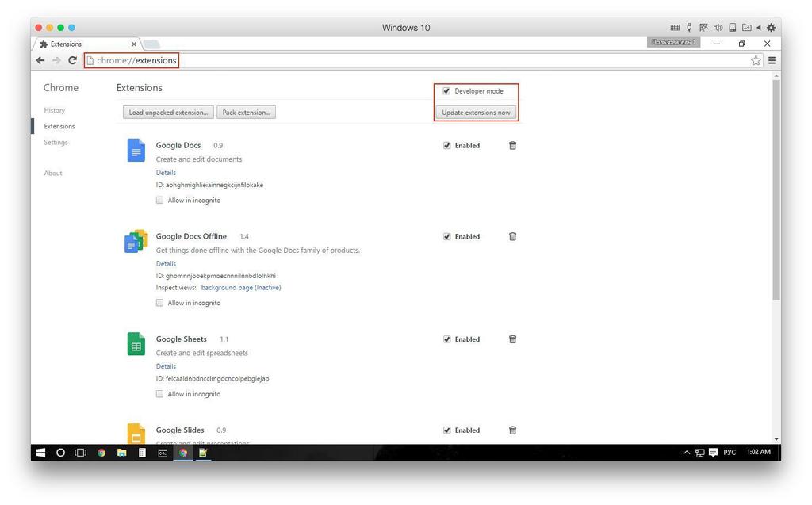Open Command Prompt from the taskbar
The image size is (812, 505).
[163, 453]
